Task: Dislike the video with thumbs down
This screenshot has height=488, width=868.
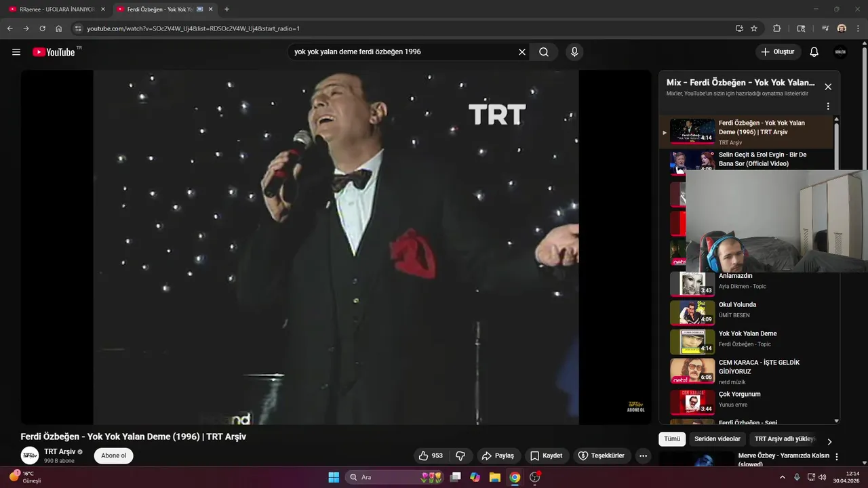Action: [x=460, y=455]
